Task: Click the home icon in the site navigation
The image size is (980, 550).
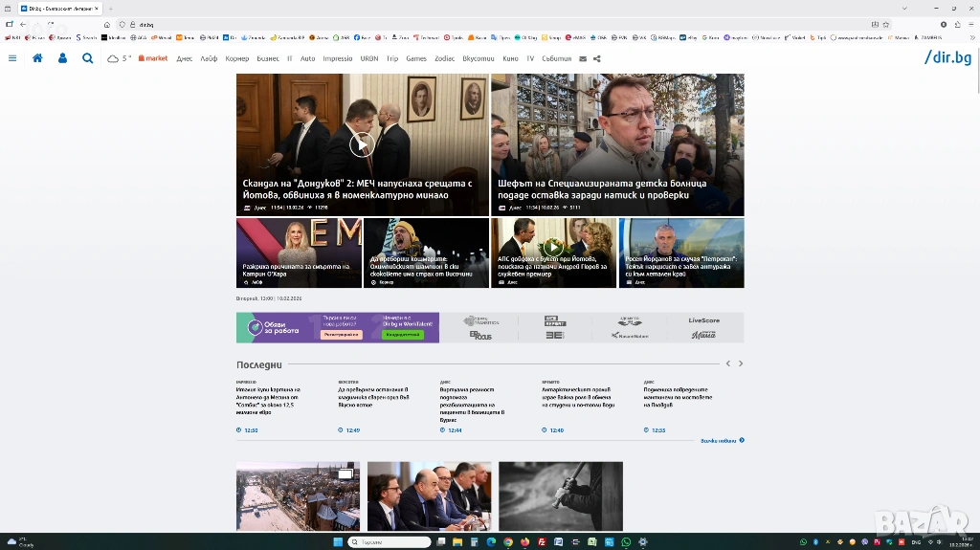Action: click(x=37, y=58)
